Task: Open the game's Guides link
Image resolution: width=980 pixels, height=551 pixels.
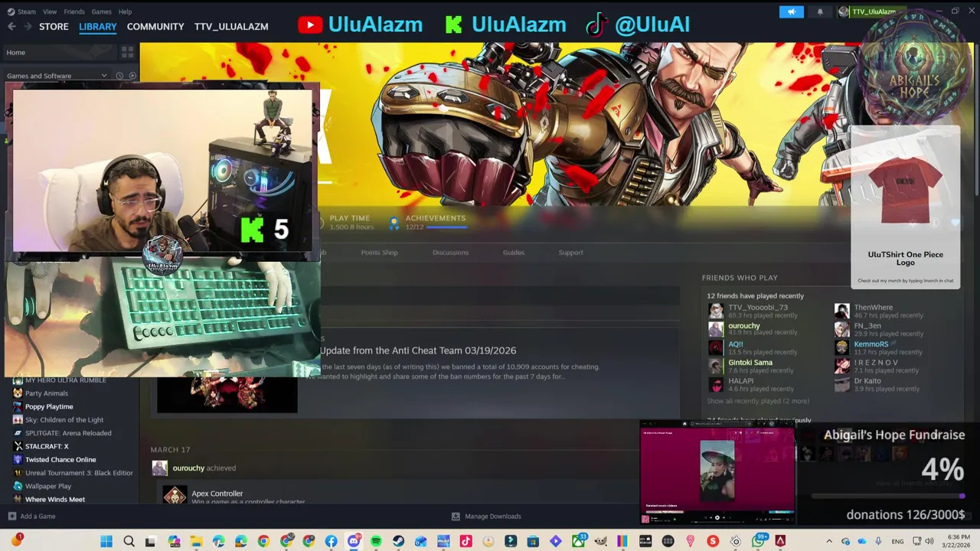Action: tap(514, 253)
